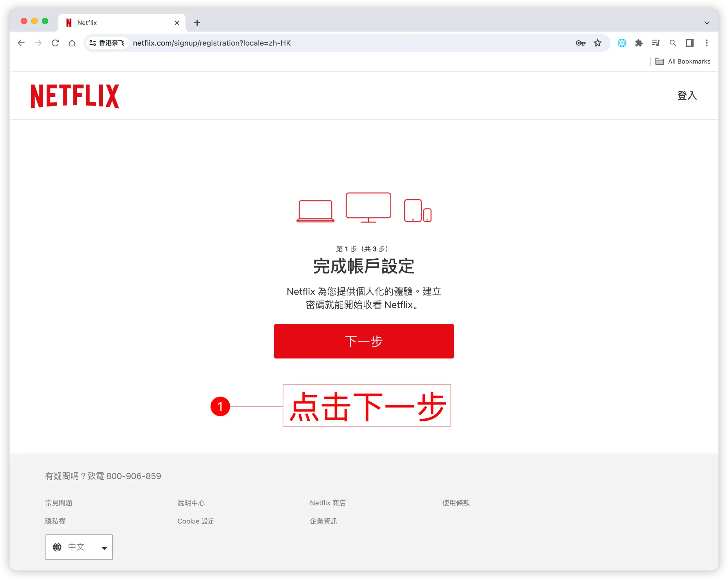Click the tablet and phone illustration

[x=418, y=211]
